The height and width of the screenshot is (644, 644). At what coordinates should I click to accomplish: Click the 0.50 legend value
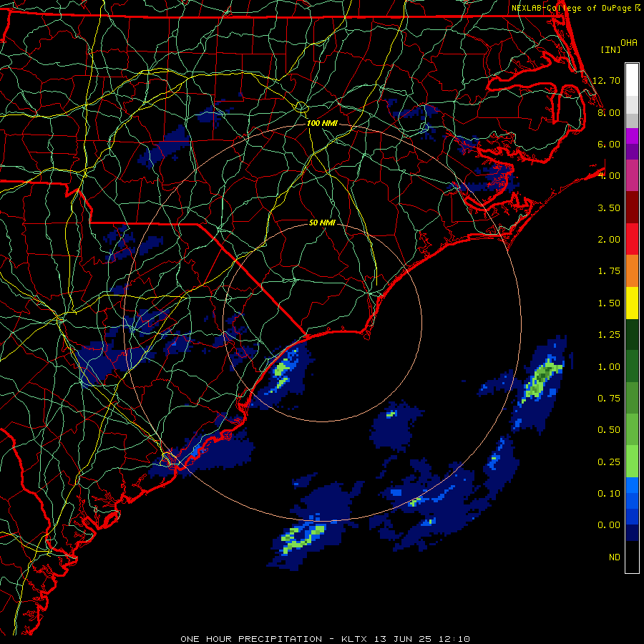[x=609, y=430]
